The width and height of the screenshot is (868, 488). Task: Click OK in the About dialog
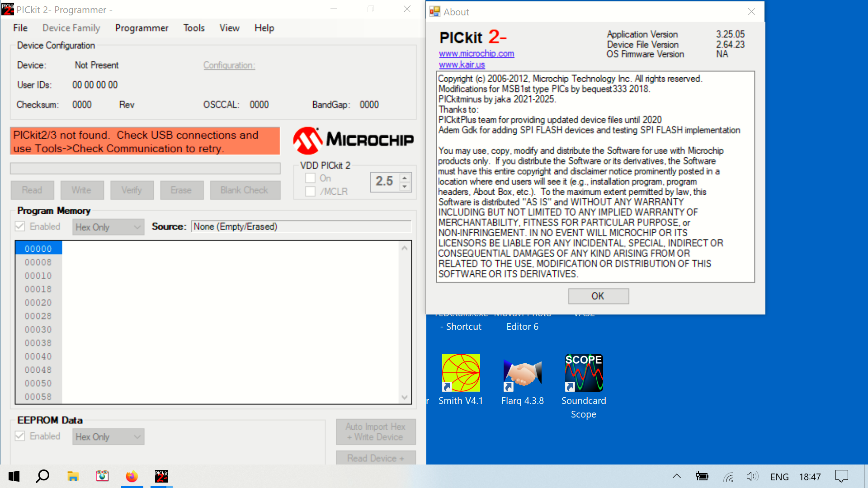tap(598, 296)
